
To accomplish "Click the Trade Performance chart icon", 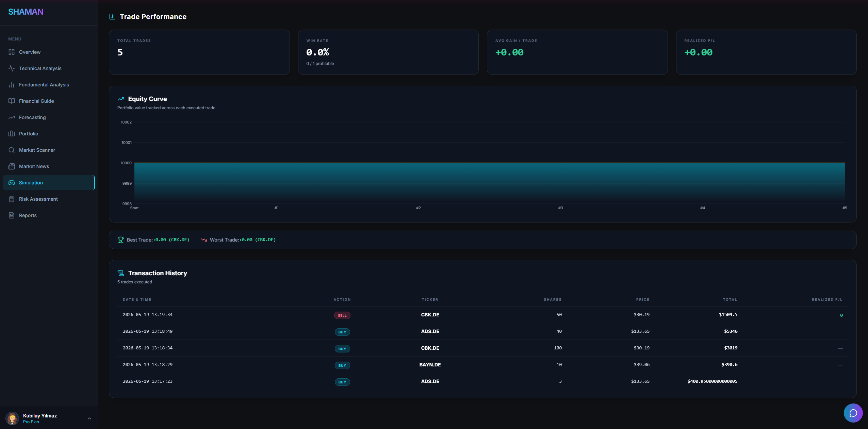I will pyautogui.click(x=112, y=17).
